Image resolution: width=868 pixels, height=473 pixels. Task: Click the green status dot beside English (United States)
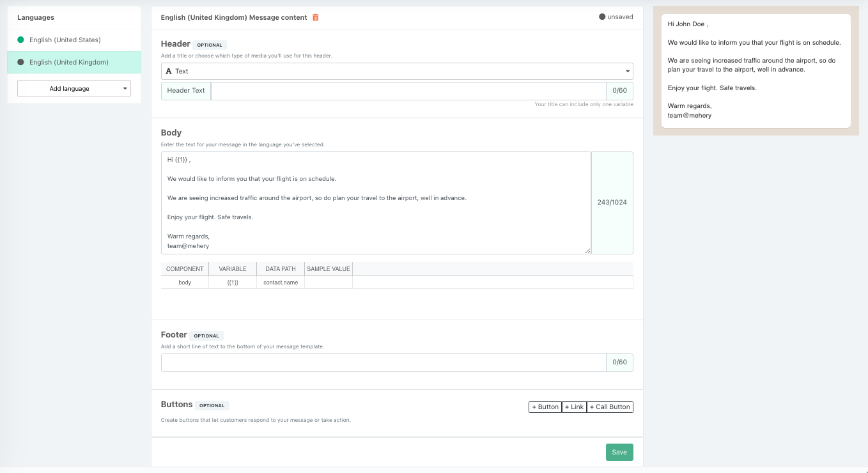pyautogui.click(x=21, y=40)
